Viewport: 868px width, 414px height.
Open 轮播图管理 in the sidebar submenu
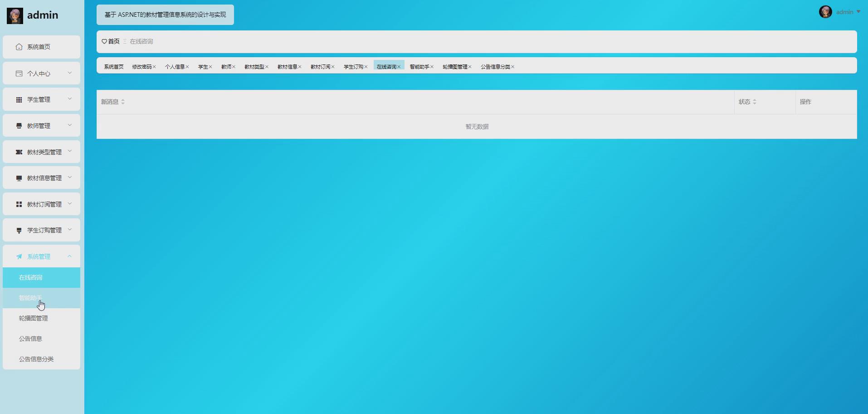click(x=42, y=318)
